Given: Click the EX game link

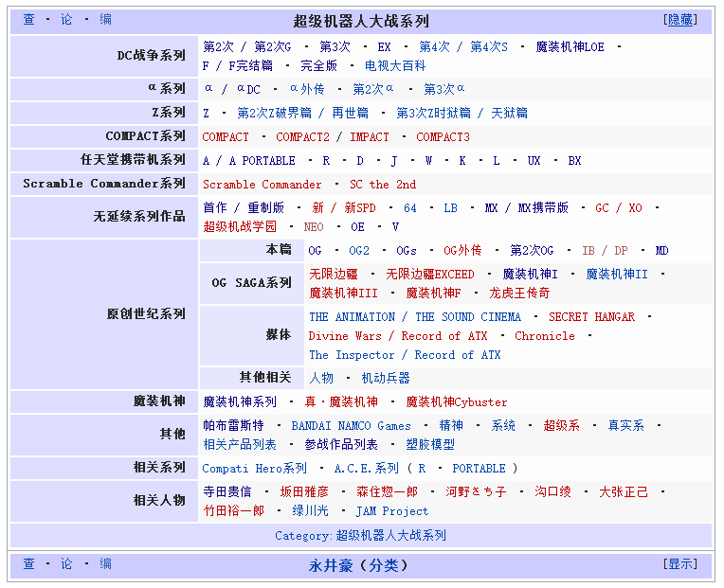Looking at the screenshot, I should 384,47.
